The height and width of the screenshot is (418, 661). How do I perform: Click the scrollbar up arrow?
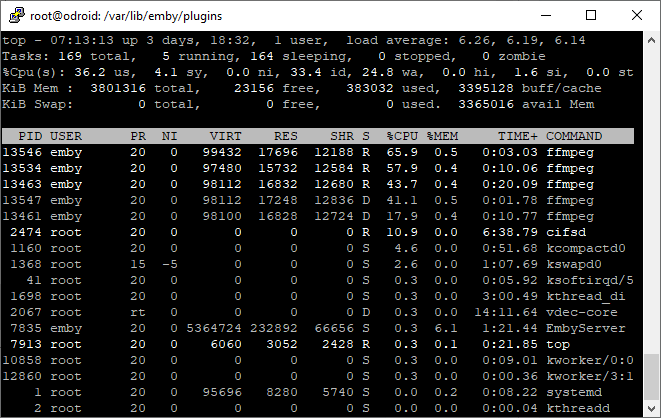651,40
